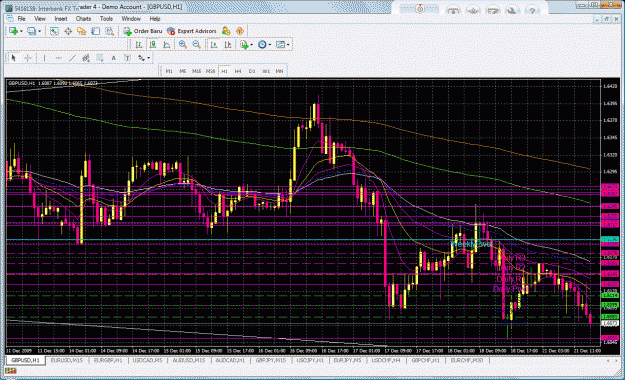The height and width of the screenshot is (380, 625).
Task: Switch chart to Candlesticks mode
Action: coord(153,45)
